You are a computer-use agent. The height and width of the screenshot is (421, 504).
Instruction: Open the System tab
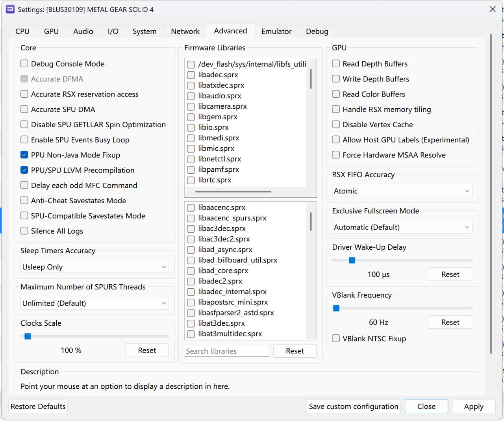pyautogui.click(x=145, y=32)
